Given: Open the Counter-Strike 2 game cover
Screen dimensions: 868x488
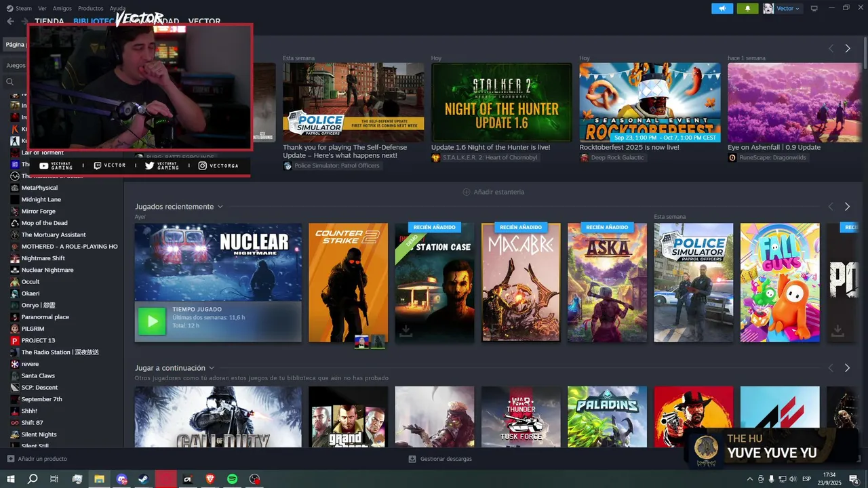Looking at the screenshot, I should click(349, 283).
